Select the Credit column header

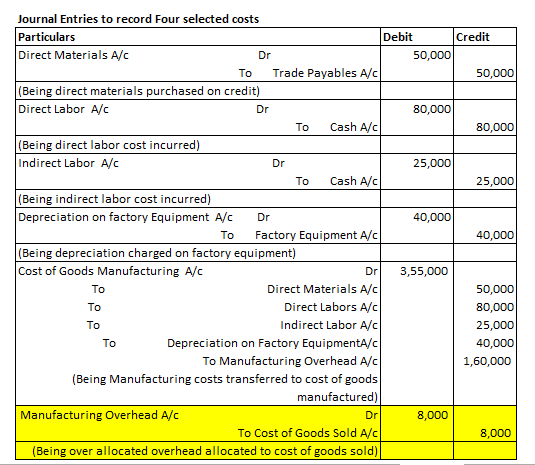coord(485,37)
